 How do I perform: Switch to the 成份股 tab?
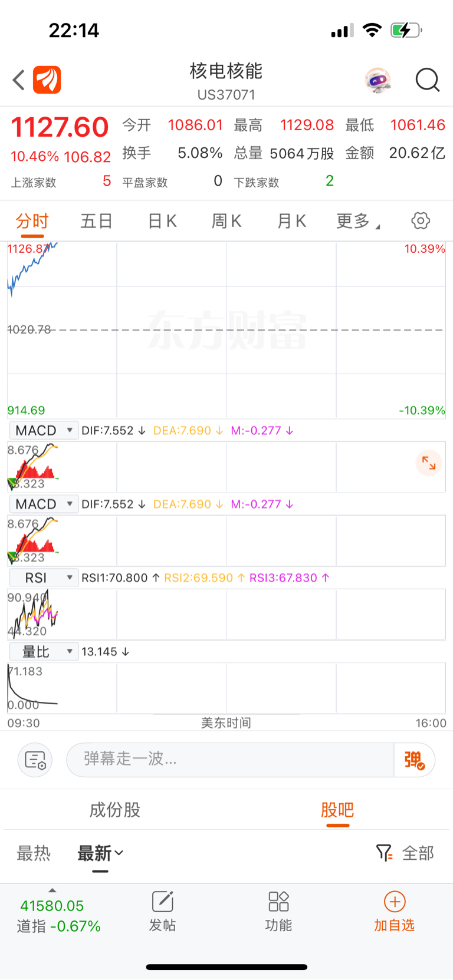point(115,810)
